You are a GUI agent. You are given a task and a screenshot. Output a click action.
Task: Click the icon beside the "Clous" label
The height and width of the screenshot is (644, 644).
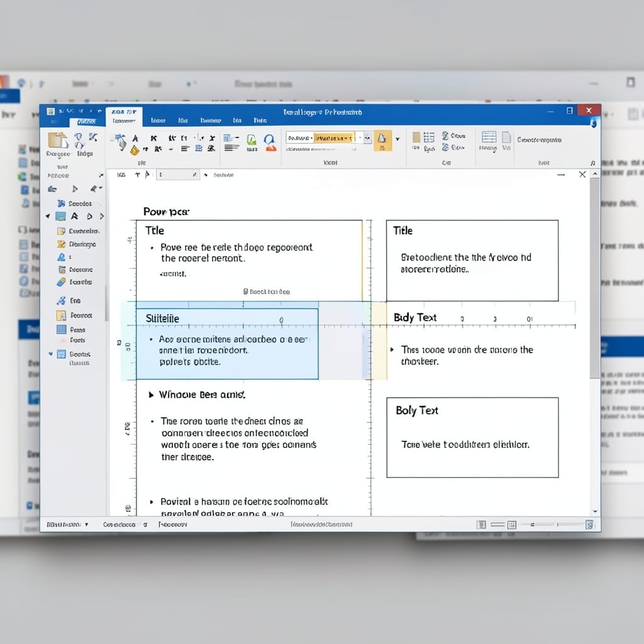pos(445,136)
